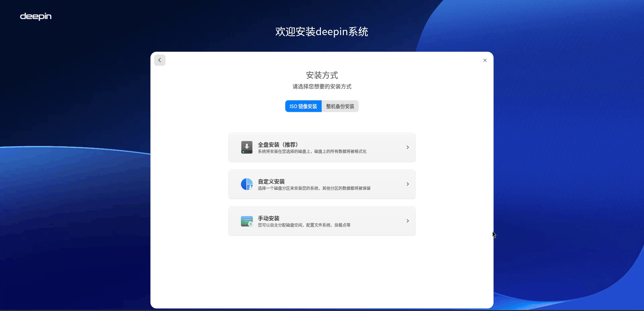This screenshot has height=311, width=644.
Task: Expand the 自定义安装 chevron arrow
Action: (408, 184)
